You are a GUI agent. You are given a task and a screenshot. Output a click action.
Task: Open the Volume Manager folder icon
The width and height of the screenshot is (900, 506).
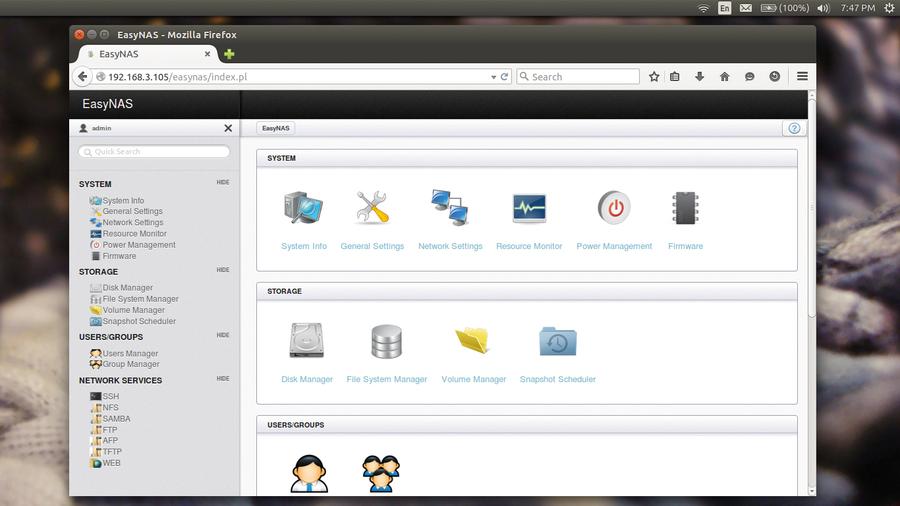click(x=473, y=341)
